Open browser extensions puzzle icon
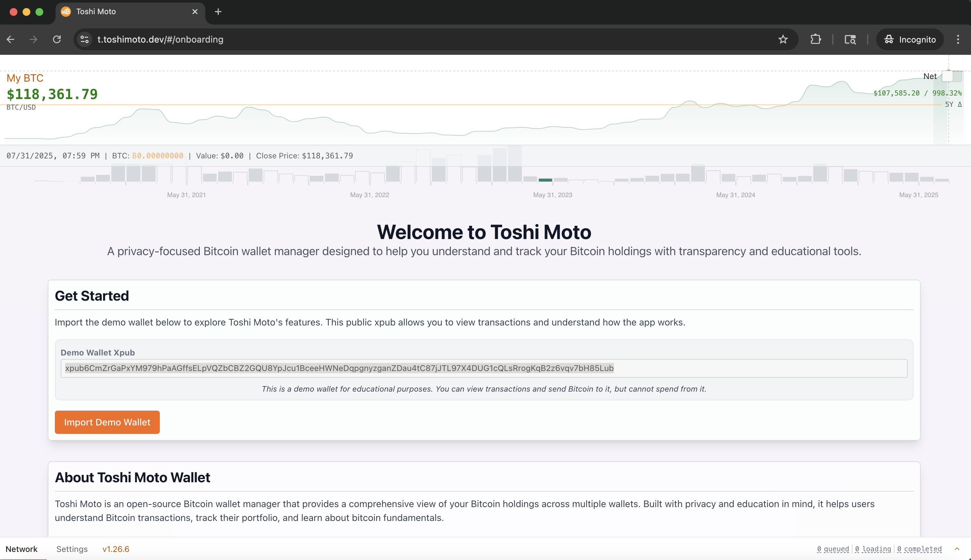Viewport: 971px width, 560px height. (815, 39)
